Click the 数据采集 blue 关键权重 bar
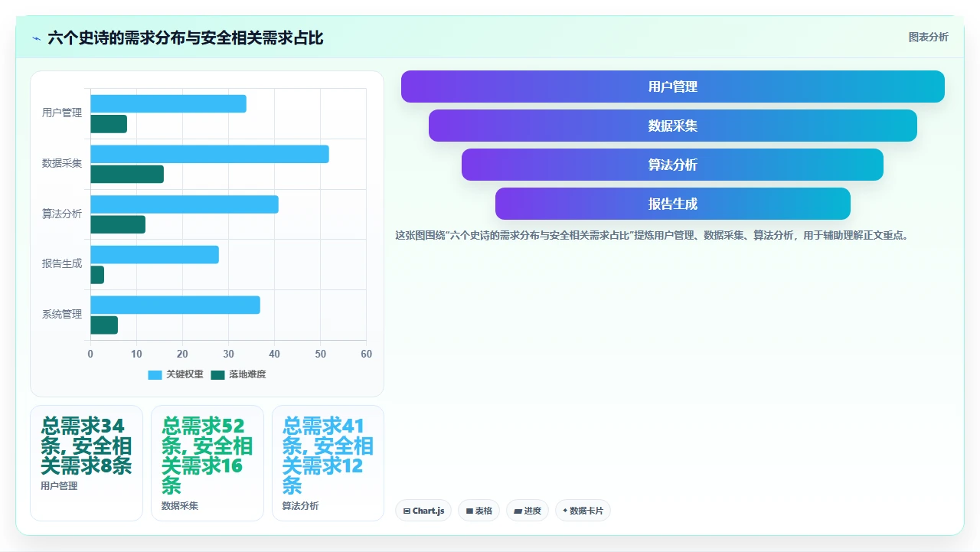 210,154
